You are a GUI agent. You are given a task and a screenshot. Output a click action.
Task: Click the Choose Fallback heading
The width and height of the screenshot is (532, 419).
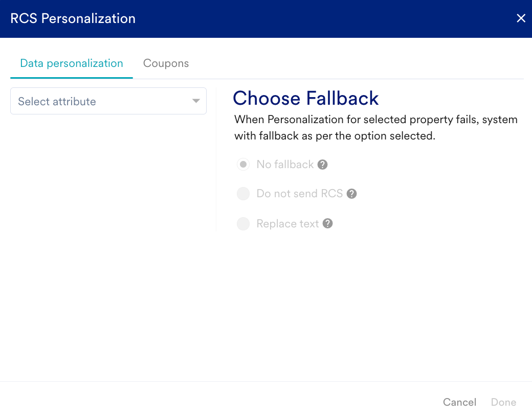coord(306,98)
